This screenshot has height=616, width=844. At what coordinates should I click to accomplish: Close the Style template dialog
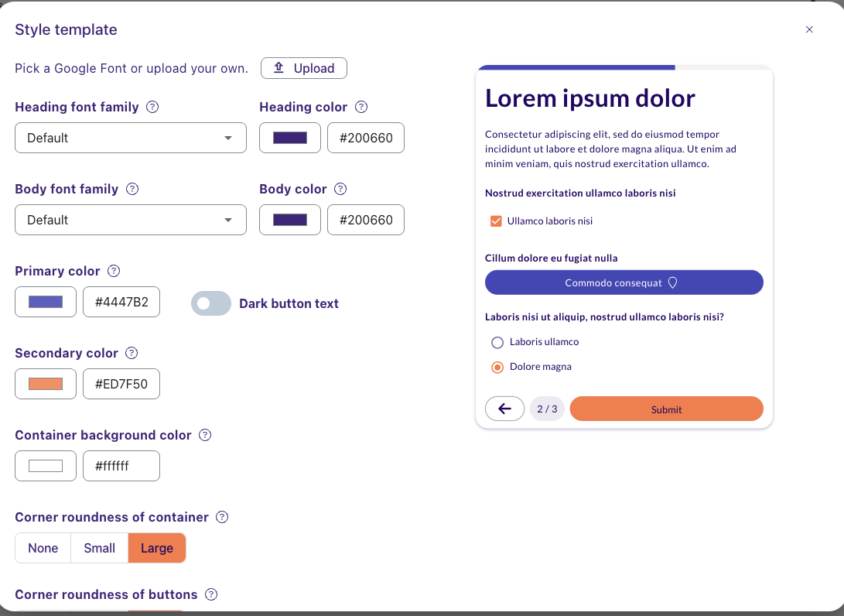coord(809,29)
